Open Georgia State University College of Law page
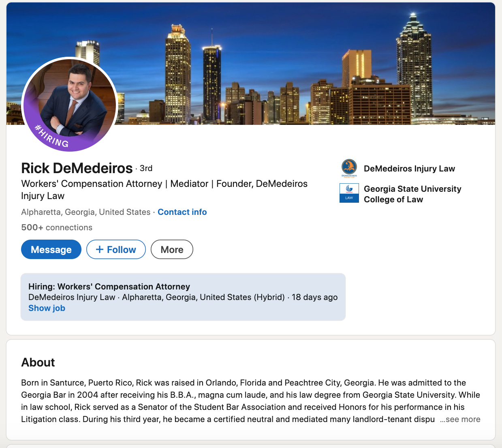Screen dimensions: 502x448 point(412,194)
